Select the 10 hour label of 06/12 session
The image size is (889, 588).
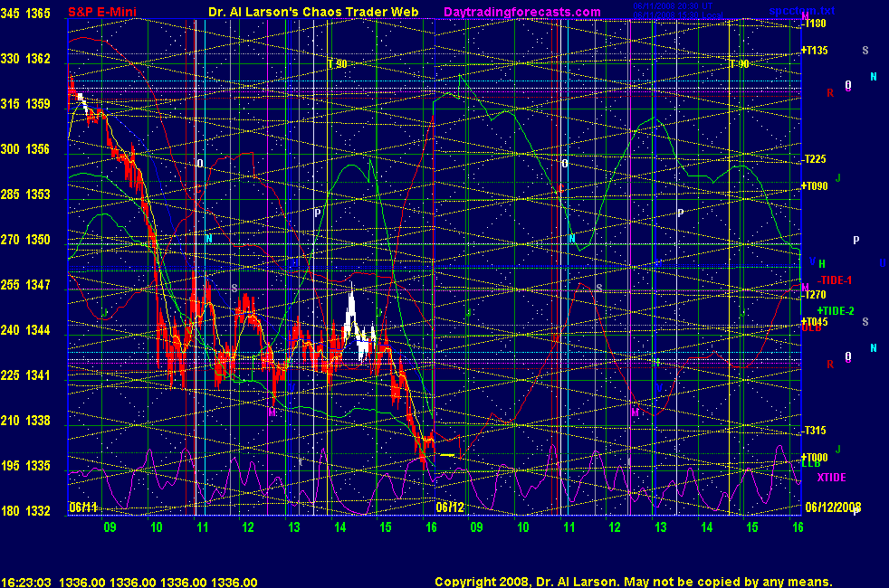point(522,527)
